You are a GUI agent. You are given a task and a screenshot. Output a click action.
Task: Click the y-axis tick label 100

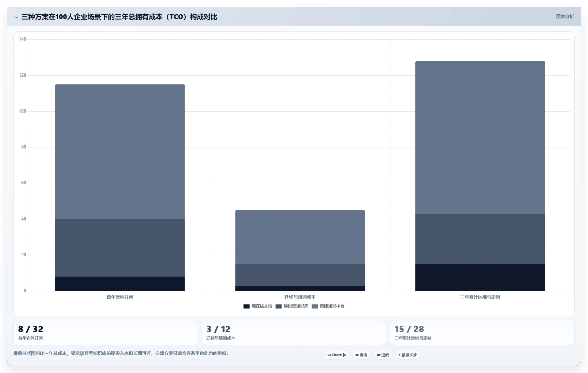click(23, 111)
